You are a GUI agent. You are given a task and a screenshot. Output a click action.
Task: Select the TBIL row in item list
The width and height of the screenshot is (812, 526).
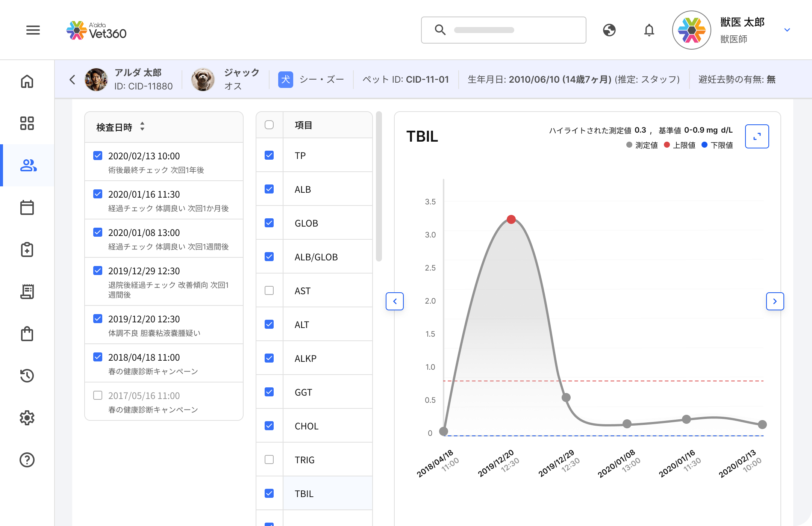click(314, 493)
